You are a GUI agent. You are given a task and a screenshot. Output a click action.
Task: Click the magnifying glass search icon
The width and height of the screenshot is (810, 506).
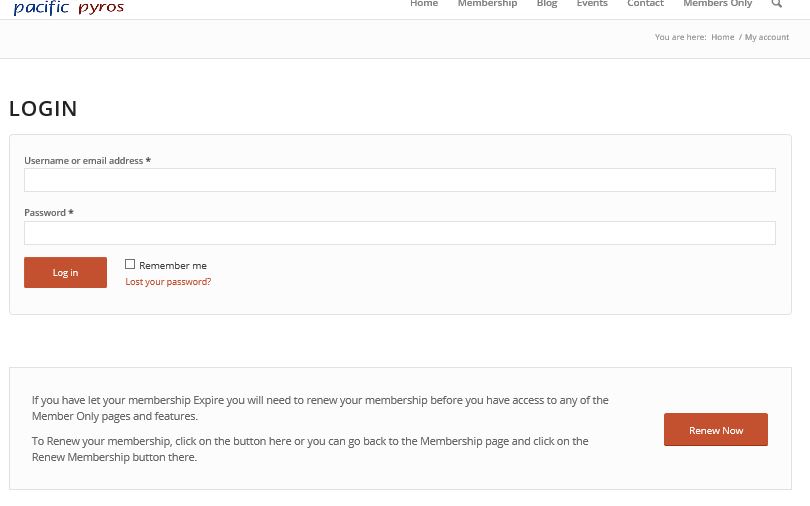coord(776,4)
